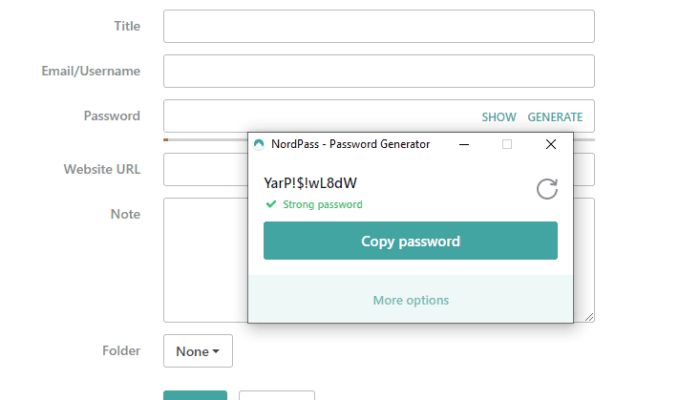The image size is (700, 400).
Task: Regenerate password with the circular arrow icon
Action: point(547,189)
